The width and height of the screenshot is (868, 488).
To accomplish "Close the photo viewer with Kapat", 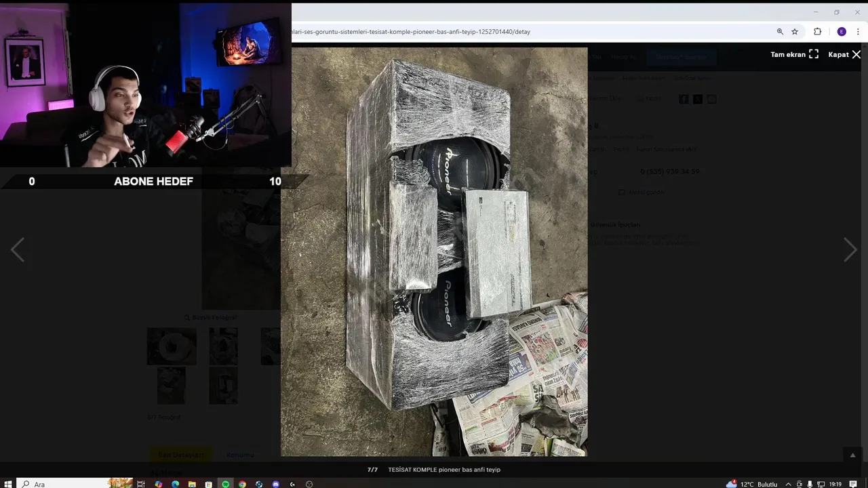I will click(x=844, y=54).
